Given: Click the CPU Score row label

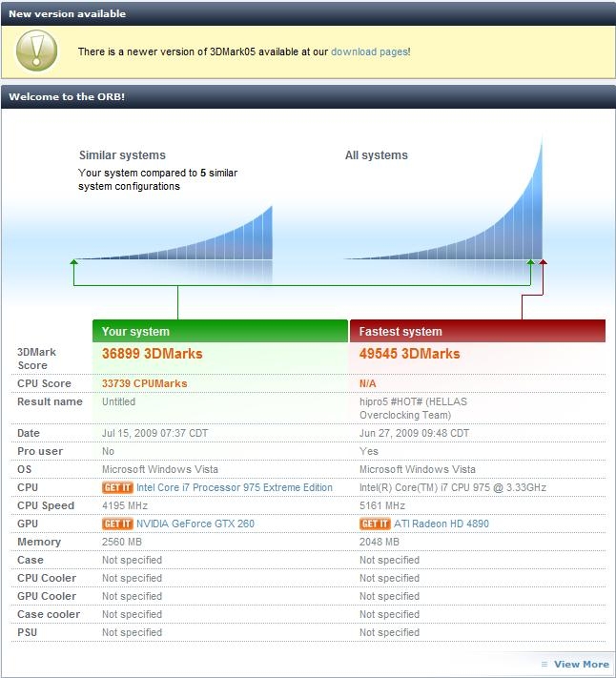Looking at the screenshot, I should coord(44,383).
